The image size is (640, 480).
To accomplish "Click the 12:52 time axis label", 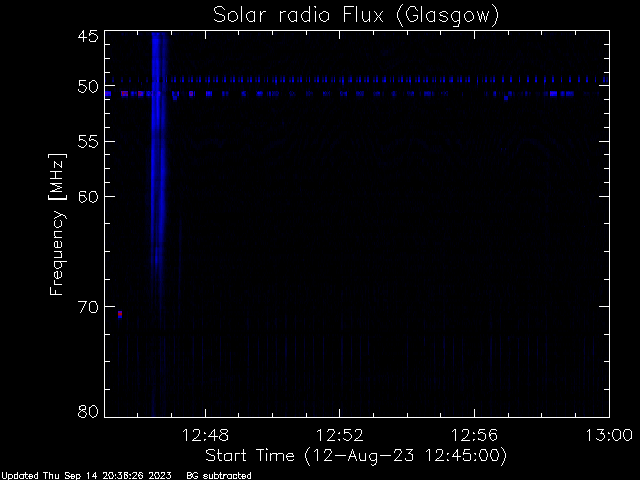I will (x=340, y=436).
